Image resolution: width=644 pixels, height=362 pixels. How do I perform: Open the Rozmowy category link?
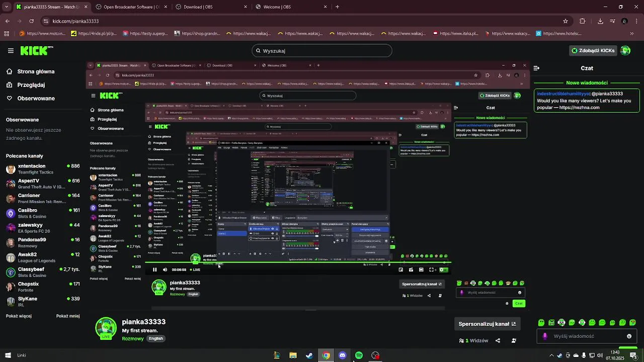[133, 338]
